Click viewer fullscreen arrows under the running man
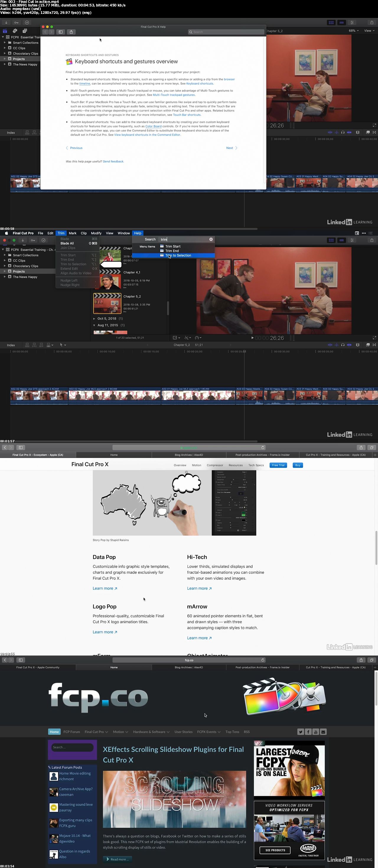 point(374,338)
